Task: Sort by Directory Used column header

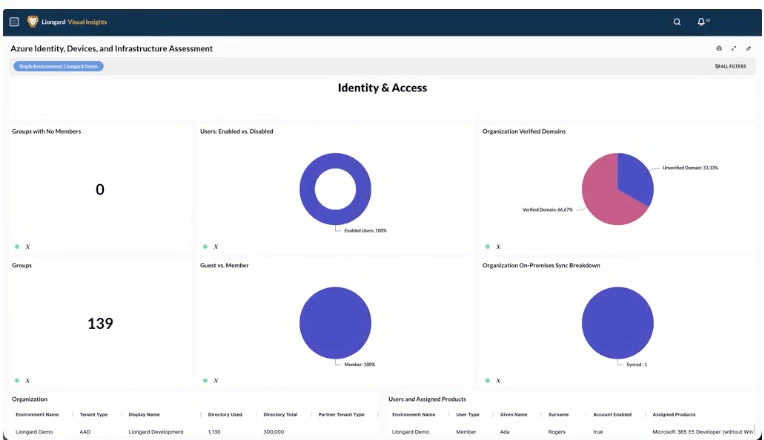Action: [225, 415]
